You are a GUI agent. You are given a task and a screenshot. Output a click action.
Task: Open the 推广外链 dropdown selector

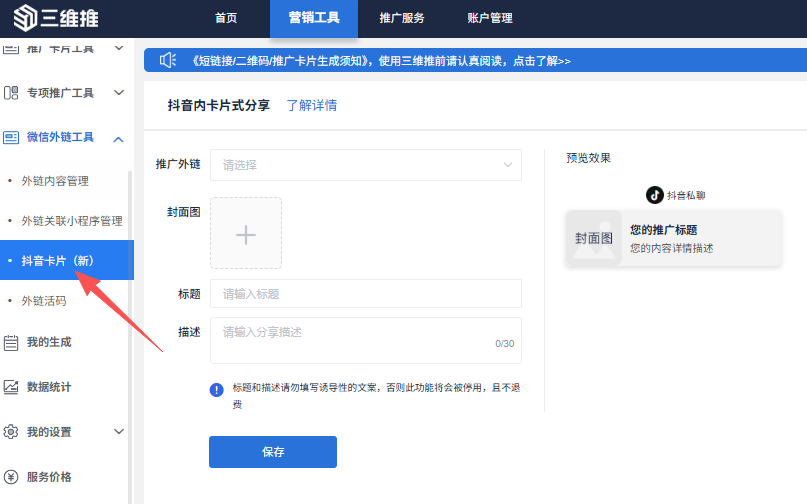pyautogui.click(x=365, y=165)
